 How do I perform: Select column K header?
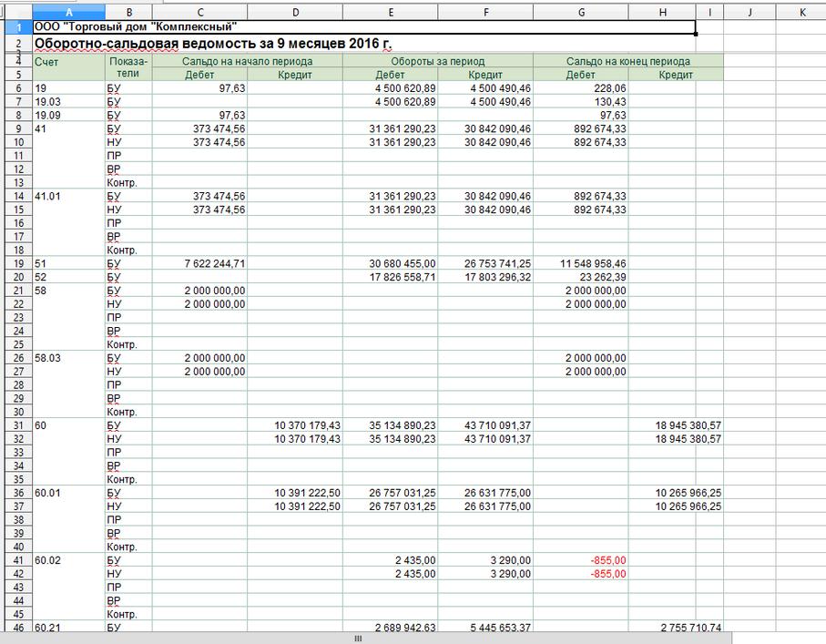[x=802, y=12]
